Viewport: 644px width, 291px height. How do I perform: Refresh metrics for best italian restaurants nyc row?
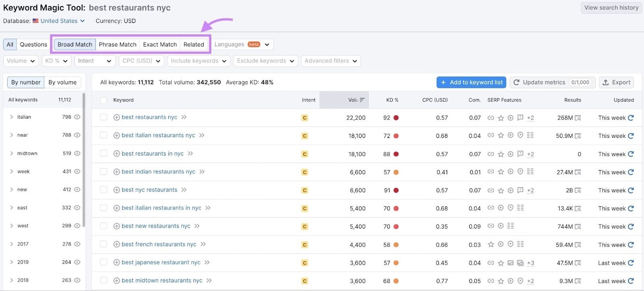[631, 136]
